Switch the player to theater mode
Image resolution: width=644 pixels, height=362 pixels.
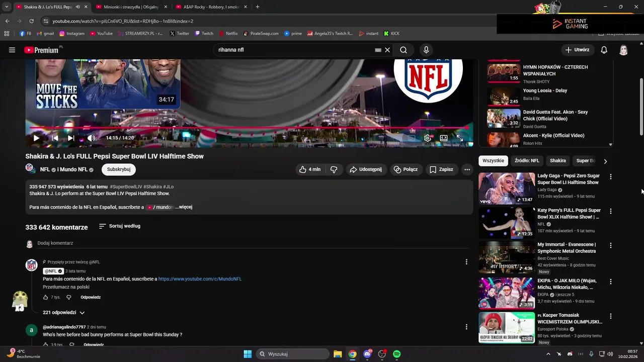(x=444, y=138)
